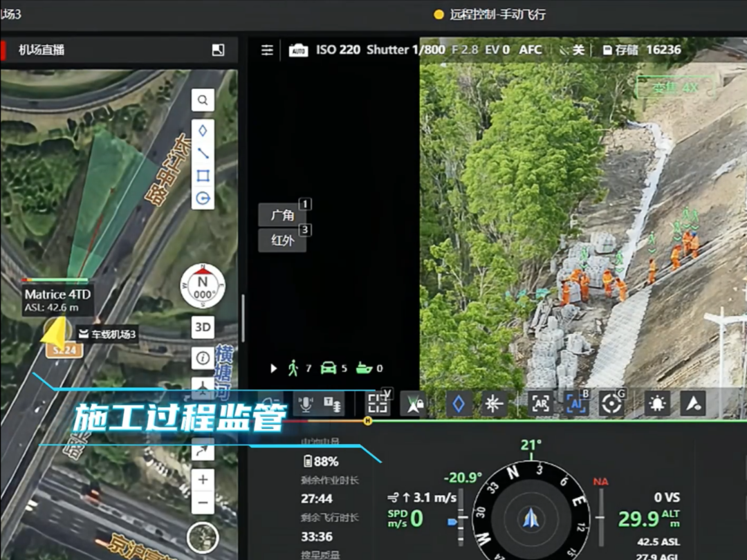747x560 pixels.
Task: Activate the microphone broadcast icon
Action: [306, 404]
